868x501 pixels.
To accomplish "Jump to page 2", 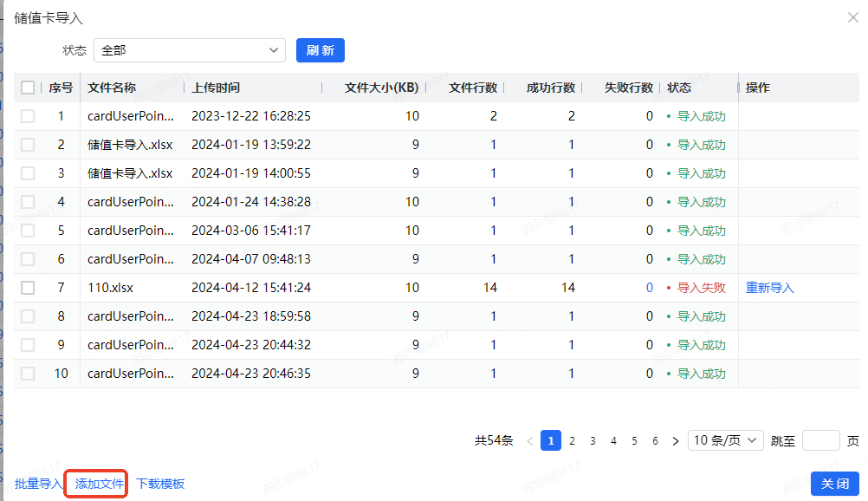I will [x=572, y=441].
